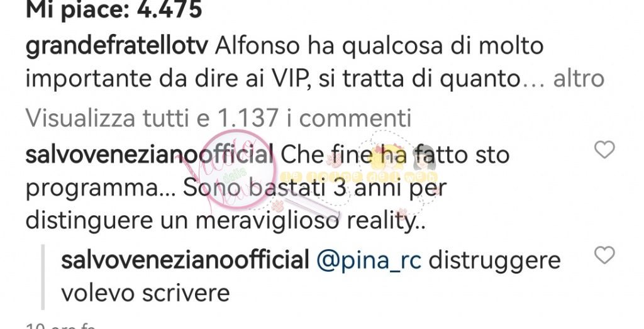Expand the caption by tapping "altro"
The height and width of the screenshot is (329, 644).
click(579, 79)
